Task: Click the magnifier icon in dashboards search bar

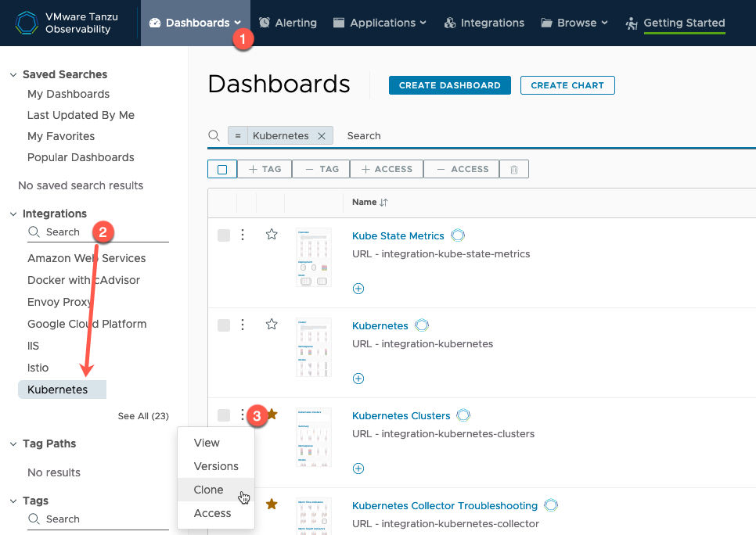Action: [214, 136]
